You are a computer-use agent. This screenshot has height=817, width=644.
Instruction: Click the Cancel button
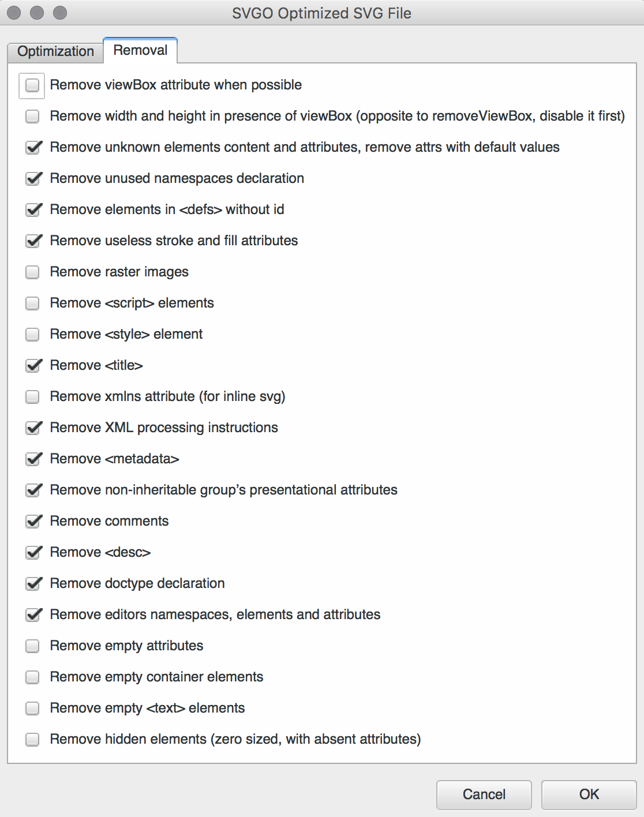coord(484,794)
